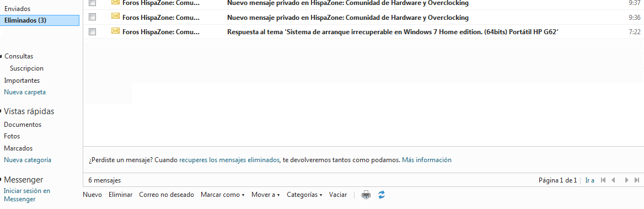Click Vaciar to empty the folder
This screenshot has width=644, height=209.
click(338, 195)
